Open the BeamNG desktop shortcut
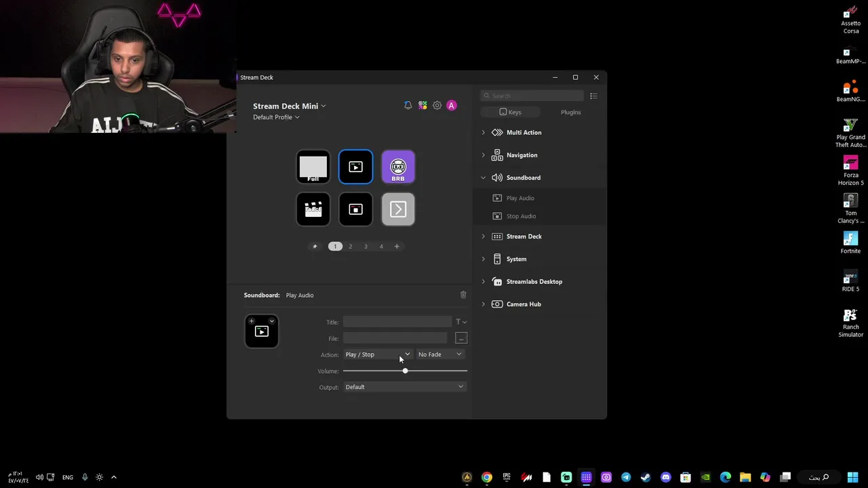868x488 pixels. pos(850,92)
